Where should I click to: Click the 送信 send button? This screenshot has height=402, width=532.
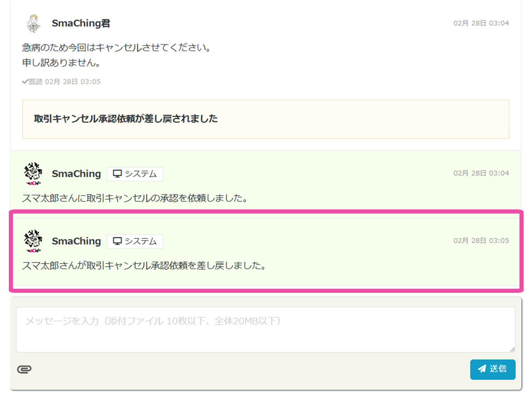493,369
